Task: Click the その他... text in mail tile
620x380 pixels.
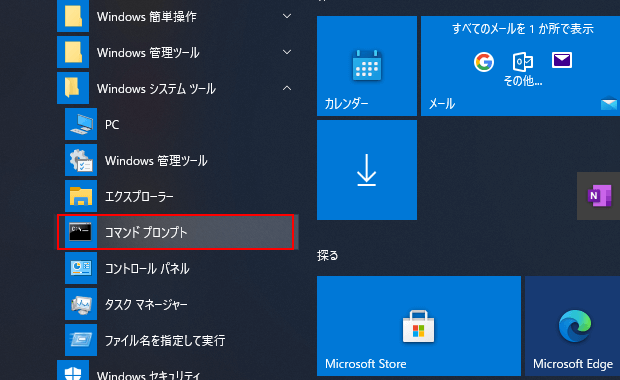Action: tap(523, 81)
